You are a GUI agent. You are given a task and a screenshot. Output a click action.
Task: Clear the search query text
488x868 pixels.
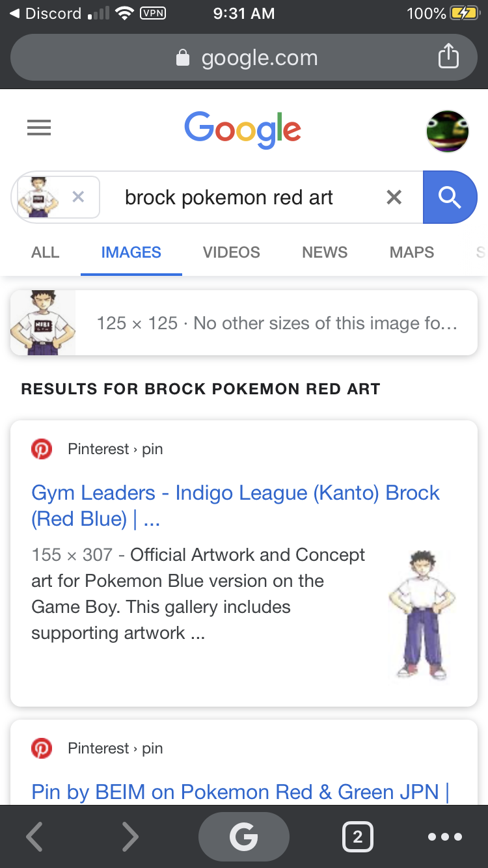pos(394,197)
